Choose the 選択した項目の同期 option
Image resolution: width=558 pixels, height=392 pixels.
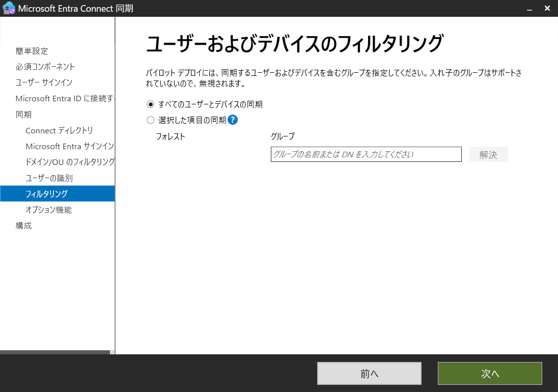click(x=150, y=120)
